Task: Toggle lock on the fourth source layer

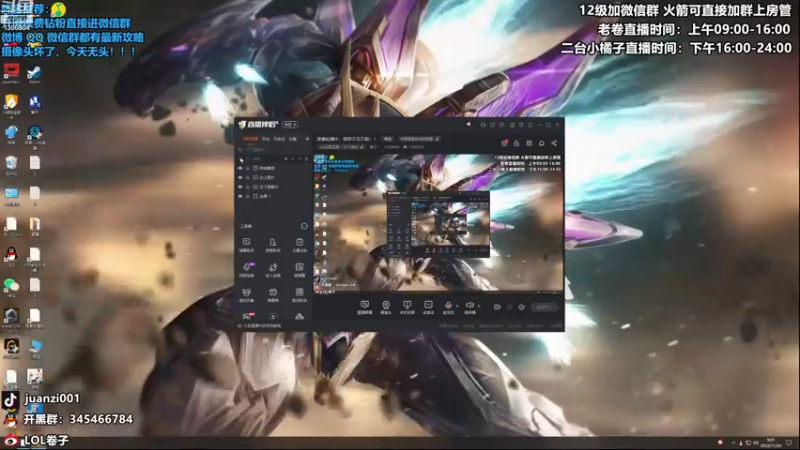Action: (247, 196)
